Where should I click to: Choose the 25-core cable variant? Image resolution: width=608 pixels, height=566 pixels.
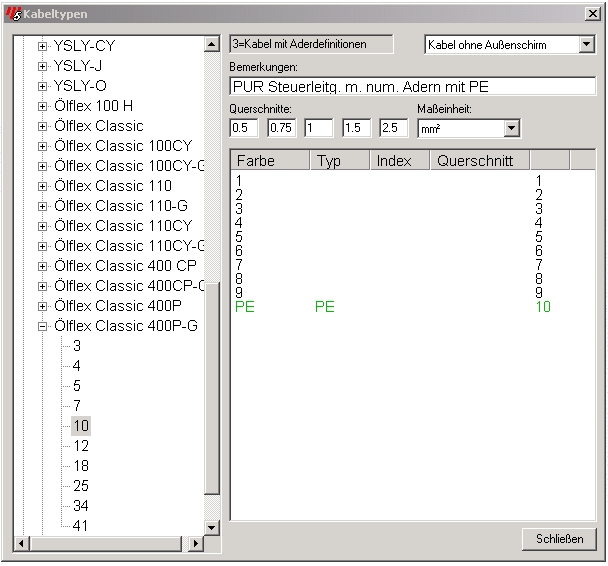click(81, 486)
